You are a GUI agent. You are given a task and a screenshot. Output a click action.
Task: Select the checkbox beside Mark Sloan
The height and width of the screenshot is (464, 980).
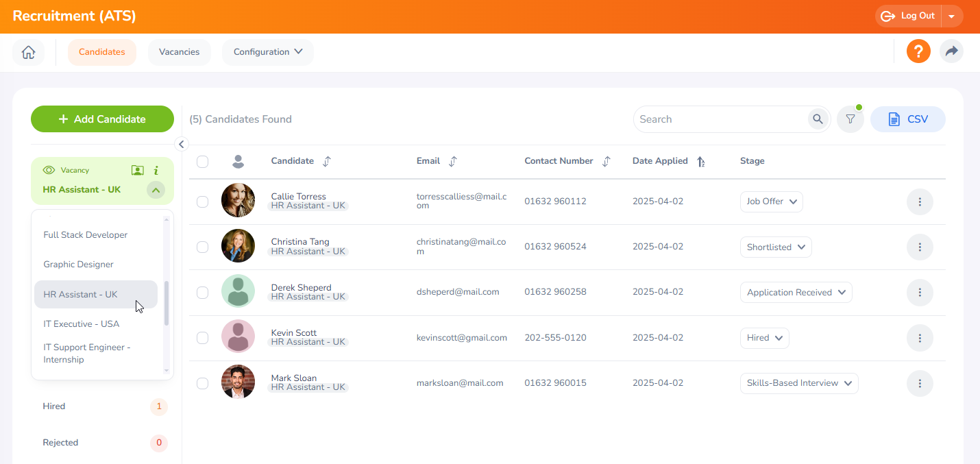(202, 383)
